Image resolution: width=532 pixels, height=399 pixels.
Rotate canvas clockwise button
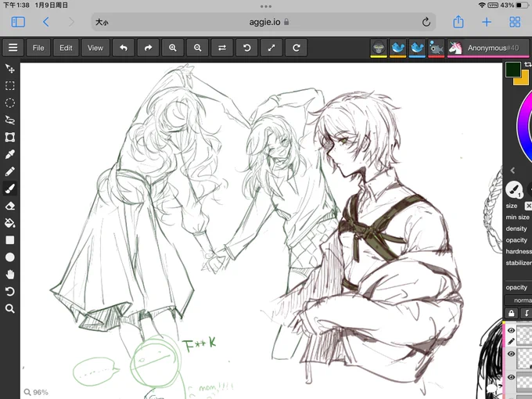tap(297, 48)
